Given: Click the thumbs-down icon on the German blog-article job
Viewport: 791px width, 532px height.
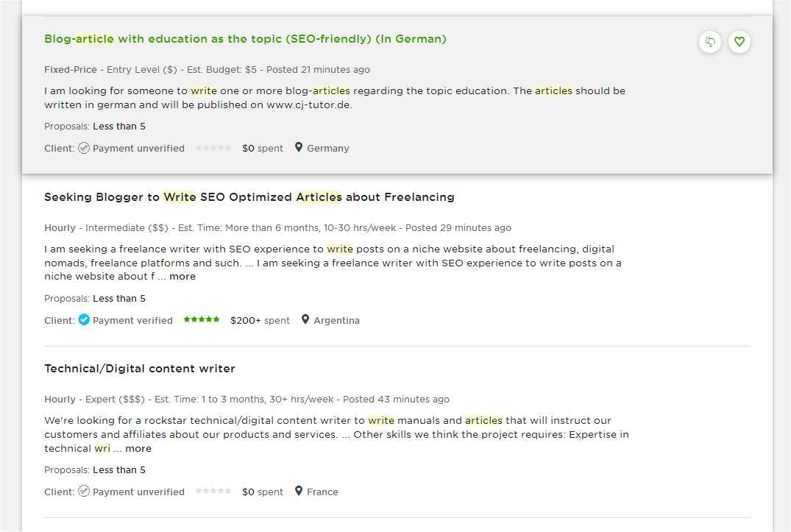Looking at the screenshot, I should 710,42.
